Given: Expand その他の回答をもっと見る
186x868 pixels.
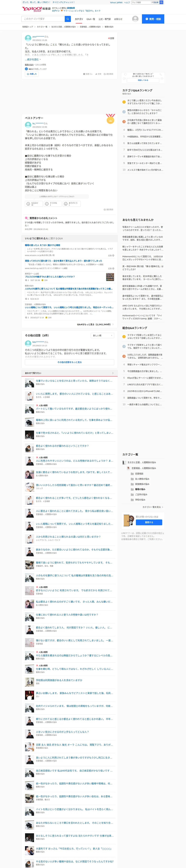Looking at the screenshot, I should point(70,362).
